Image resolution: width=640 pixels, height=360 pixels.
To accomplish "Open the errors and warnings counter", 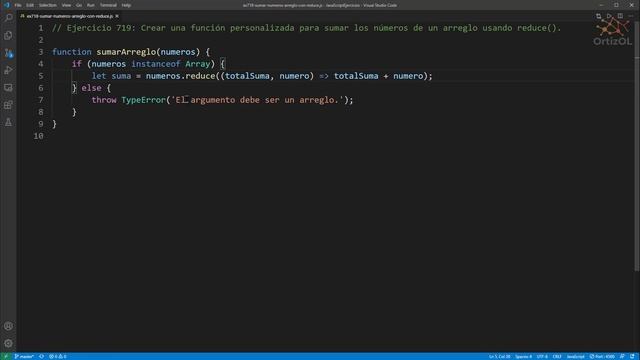I will (58, 356).
